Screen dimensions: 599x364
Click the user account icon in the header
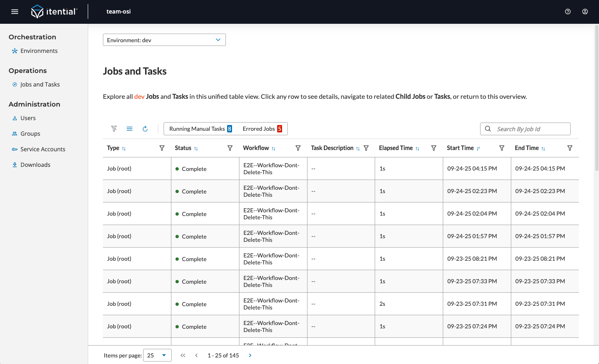pyautogui.click(x=585, y=11)
